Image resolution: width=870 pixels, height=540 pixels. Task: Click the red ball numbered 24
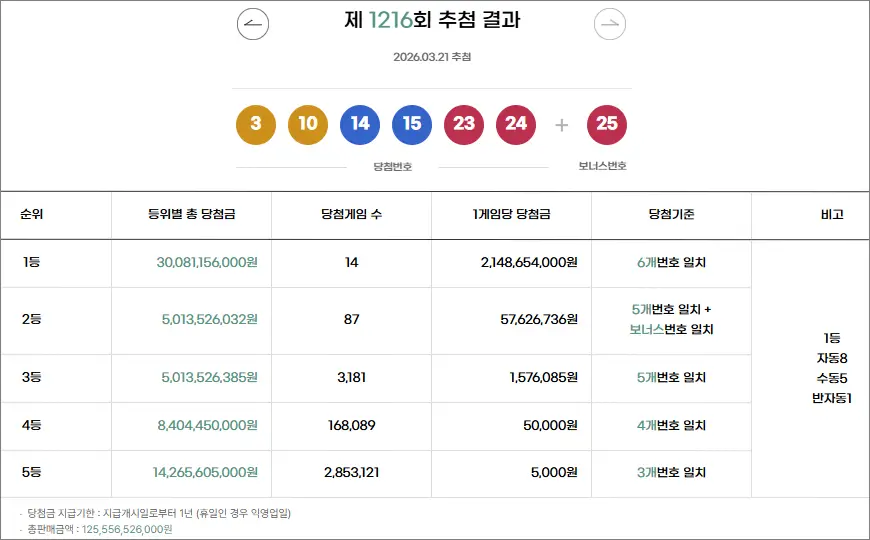point(516,124)
